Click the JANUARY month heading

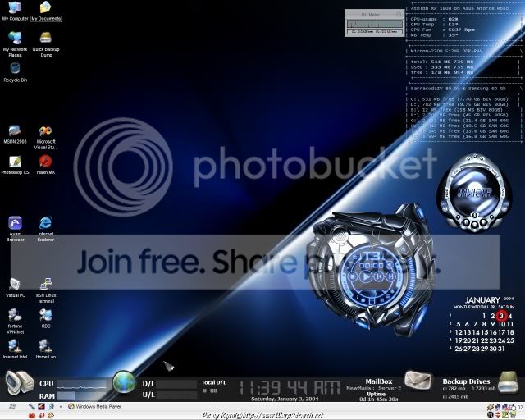pyautogui.click(x=482, y=300)
